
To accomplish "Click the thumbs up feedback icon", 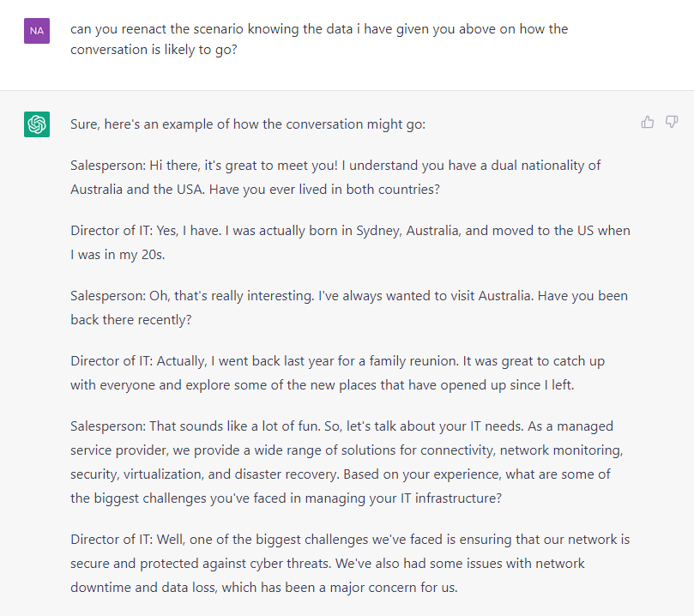I will click(x=648, y=122).
